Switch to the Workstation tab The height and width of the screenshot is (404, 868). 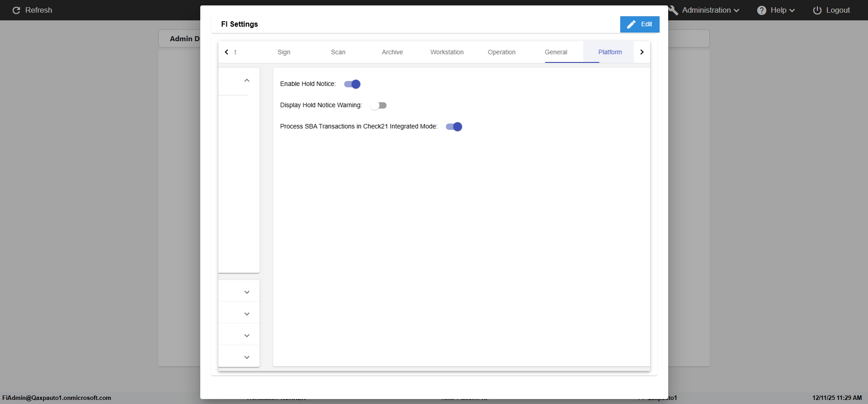click(x=447, y=52)
